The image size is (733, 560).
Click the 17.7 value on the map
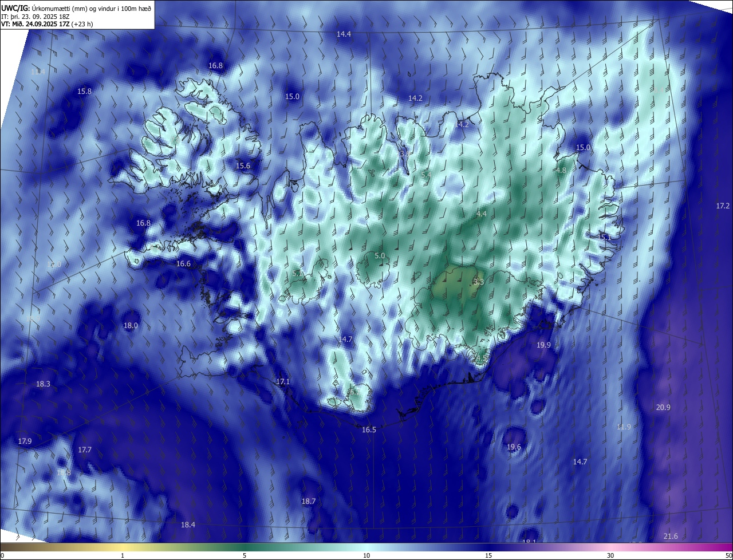tap(84, 450)
